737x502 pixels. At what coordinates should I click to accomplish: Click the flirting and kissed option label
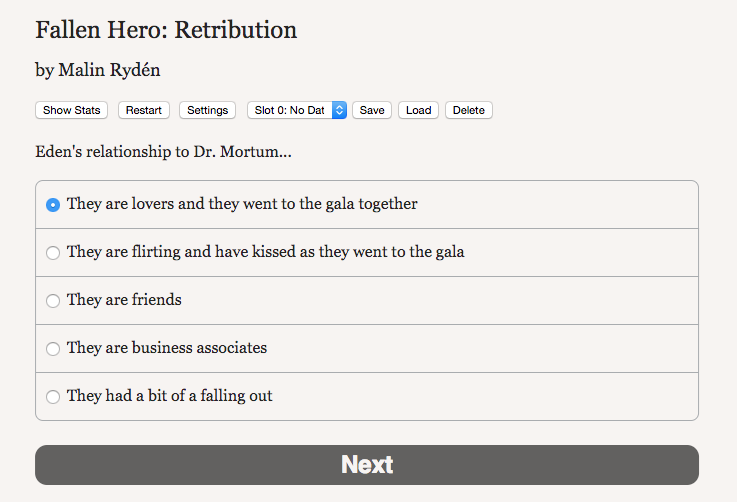click(x=266, y=251)
